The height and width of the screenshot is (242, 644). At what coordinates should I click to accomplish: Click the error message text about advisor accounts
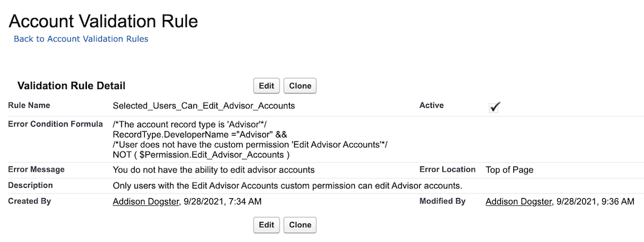click(214, 170)
